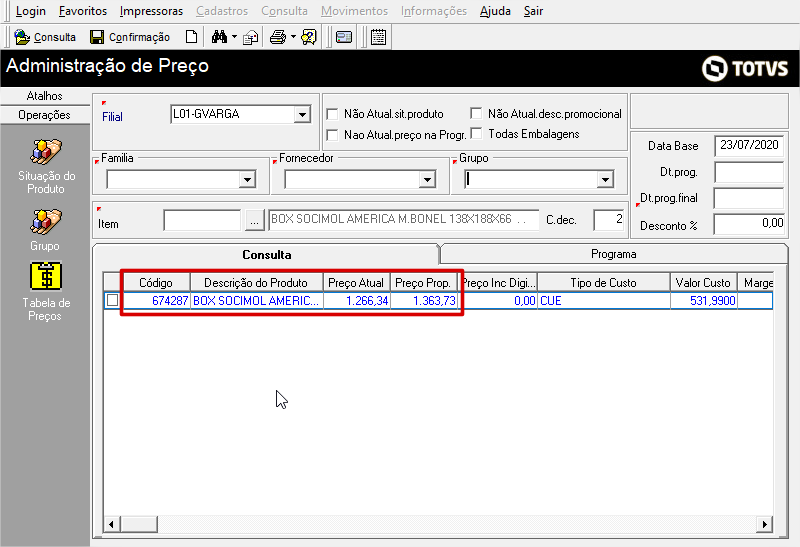Switch to the Programa tab
This screenshot has height=547, width=800.
point(613,254)
